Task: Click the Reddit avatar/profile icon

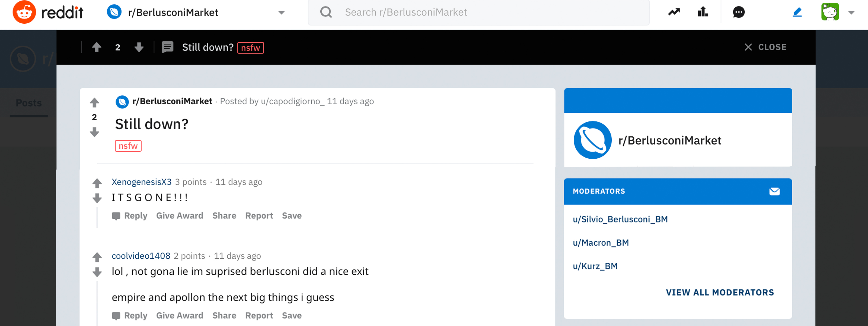Action: (x=830, y=12)
